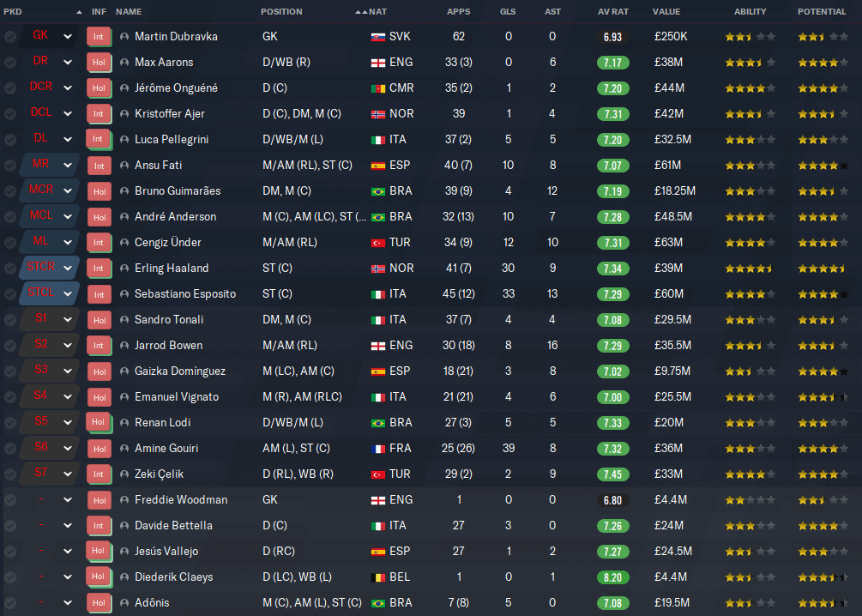862x616 pixels.
Task: Open Davide Bettella's unassigned position dropdown
Action: coord(68,526)
